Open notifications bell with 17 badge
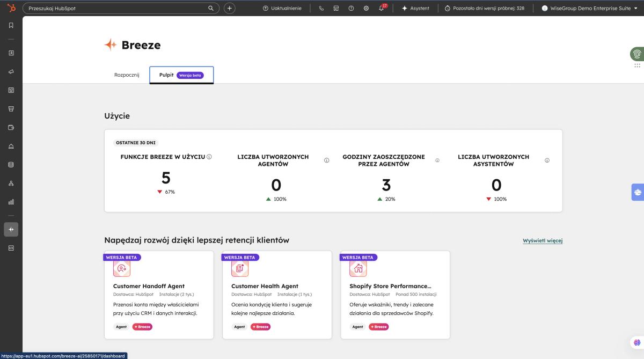This screenshot has height=359, width=644. (x=382, y=8)
